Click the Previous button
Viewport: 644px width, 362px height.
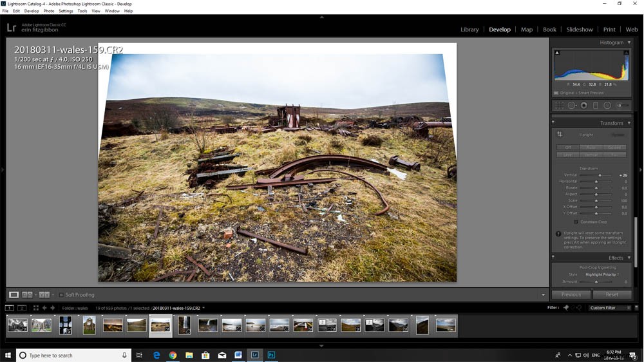pyautogui.click(x=571, y=294)
